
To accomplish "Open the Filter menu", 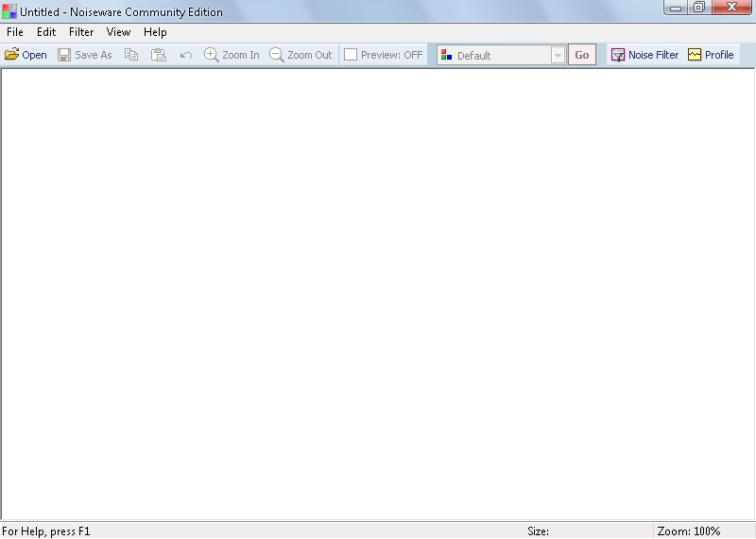I will click(81, 32).
